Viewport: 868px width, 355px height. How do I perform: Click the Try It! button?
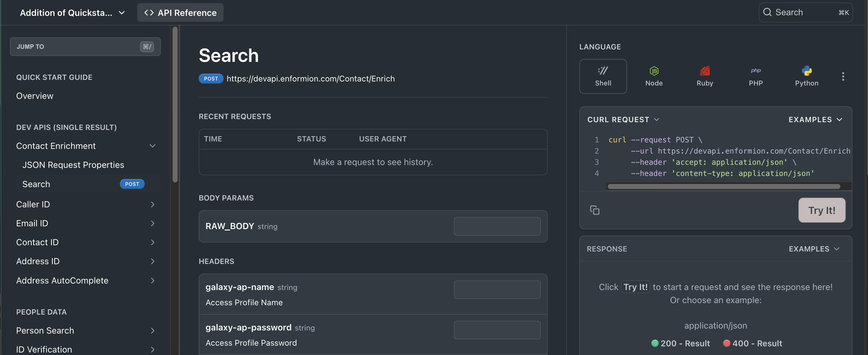[821, 210]
